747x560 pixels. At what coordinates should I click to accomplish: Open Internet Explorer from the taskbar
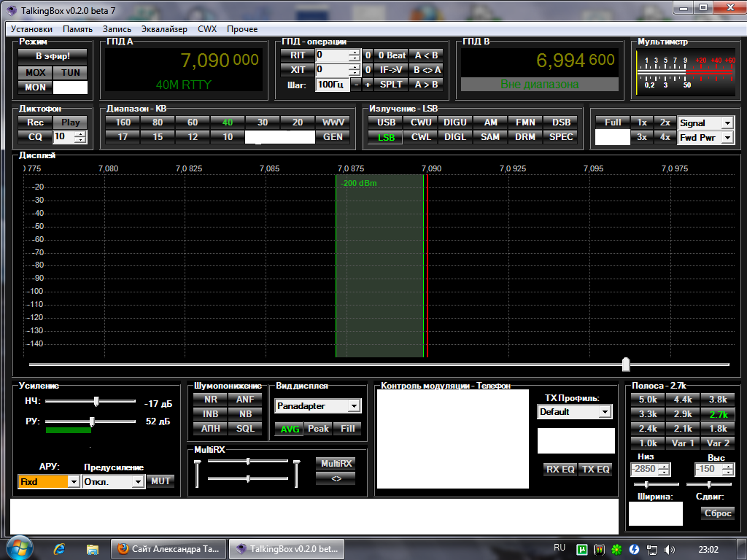click(x=60, y=548)
